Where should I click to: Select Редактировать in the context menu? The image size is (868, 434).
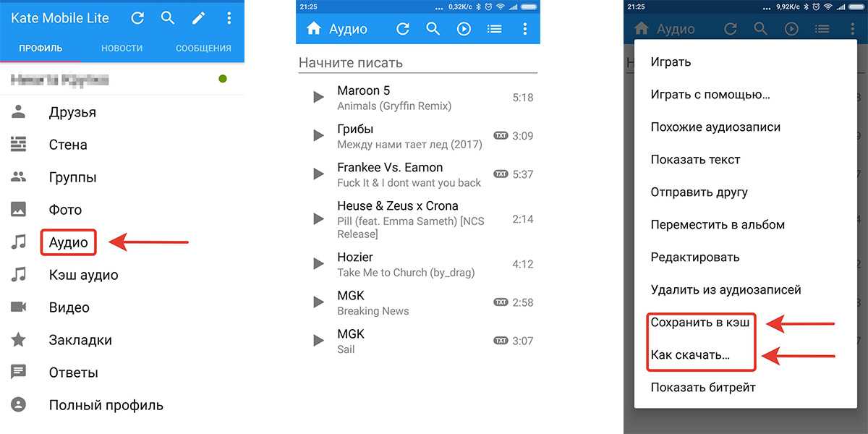point(694,257)
